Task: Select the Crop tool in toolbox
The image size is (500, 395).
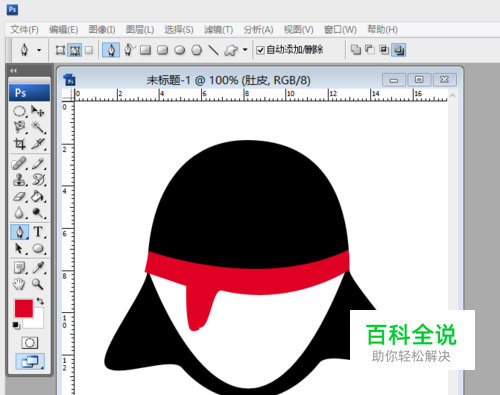Action: [19, 144]
